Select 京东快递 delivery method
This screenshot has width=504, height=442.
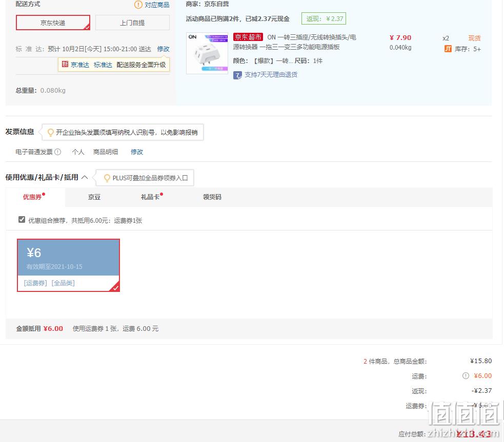(53, 23)
